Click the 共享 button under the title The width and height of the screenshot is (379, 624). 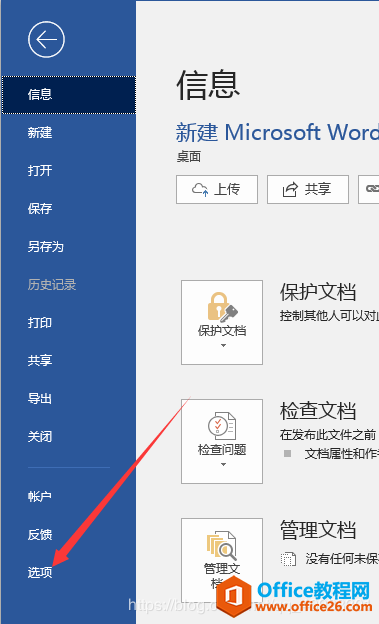[x=308, y=189]
